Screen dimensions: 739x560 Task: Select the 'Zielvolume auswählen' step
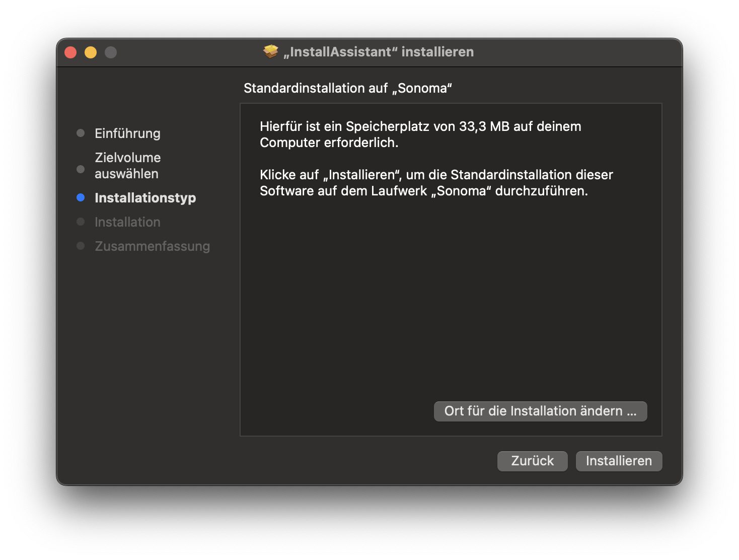pos(127,166)
